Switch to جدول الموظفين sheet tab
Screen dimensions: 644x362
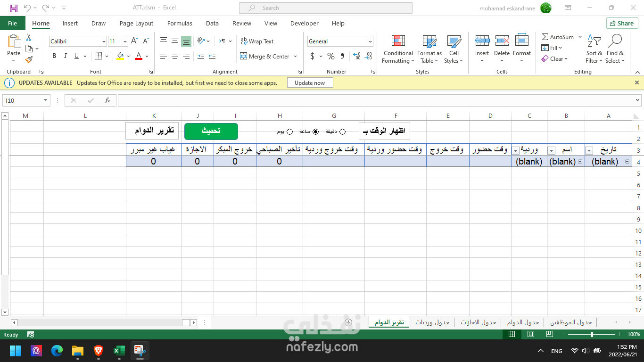pos(571,322)
